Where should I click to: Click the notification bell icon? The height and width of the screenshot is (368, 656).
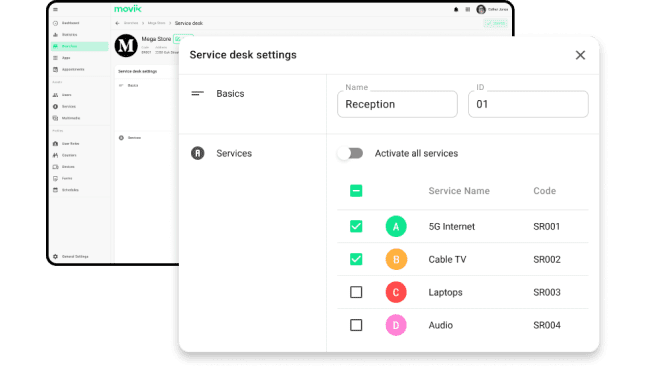click(x=456, y=9)
